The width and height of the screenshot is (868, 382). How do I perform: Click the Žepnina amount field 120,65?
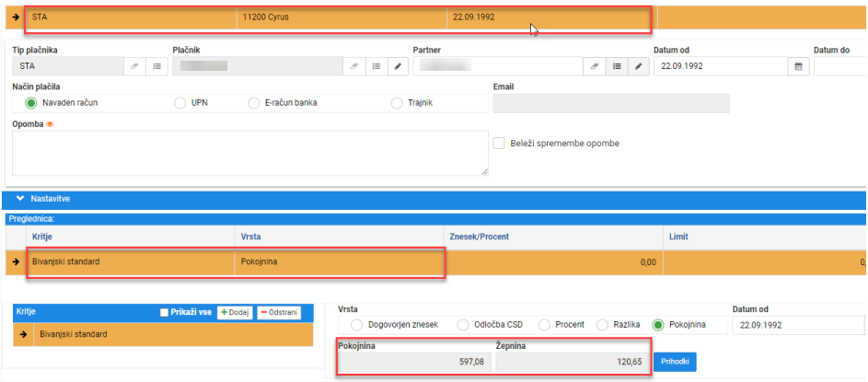(x=573, y=362)
